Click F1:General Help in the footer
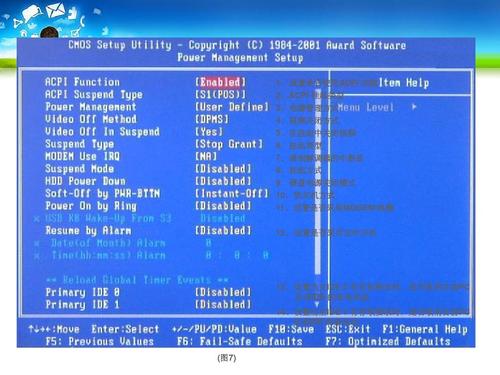500x375 pixels. tap(425, 329)
